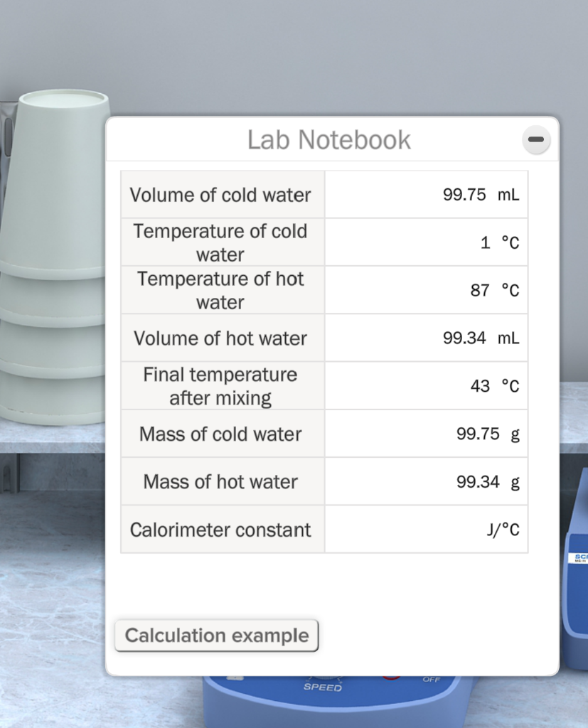Click the Calorimeter constant row label
588x728 pixels.
(220, 529)
